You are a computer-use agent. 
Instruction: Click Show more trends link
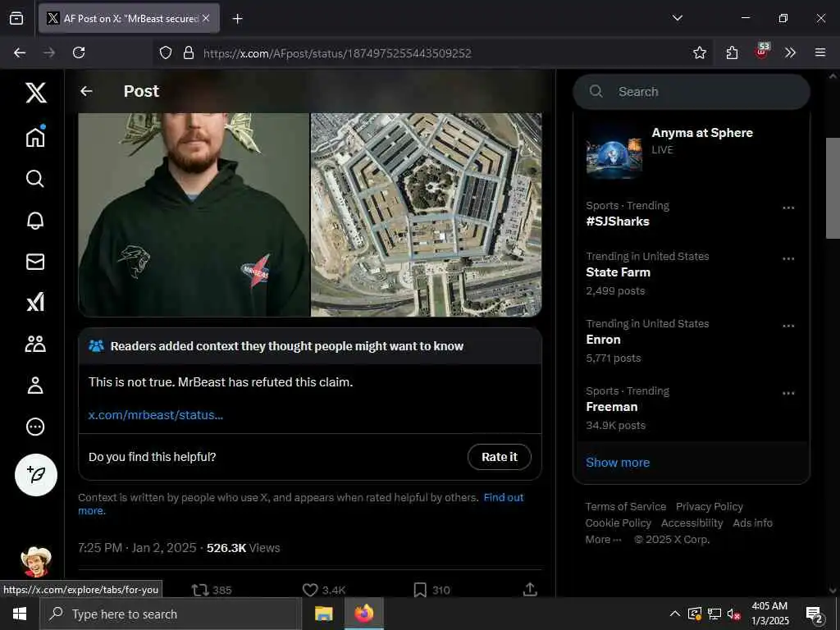pos(618,463)
